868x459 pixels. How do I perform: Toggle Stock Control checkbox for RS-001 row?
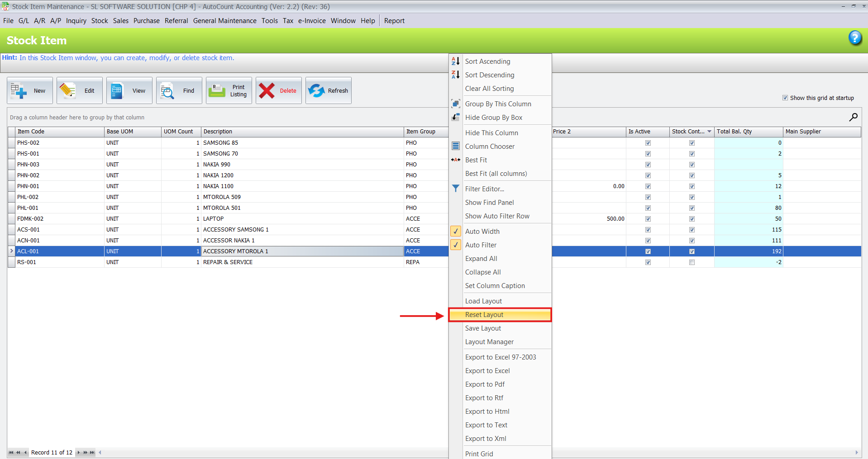692,262
